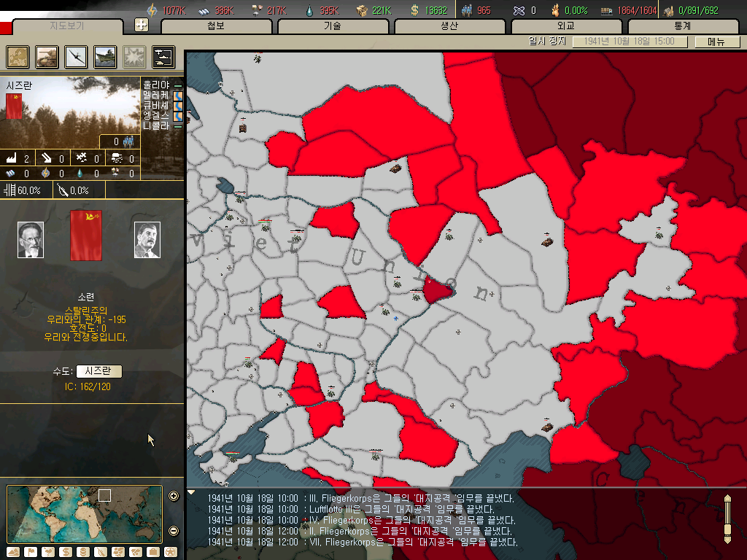Click the energy lightning resource icon

152,10
